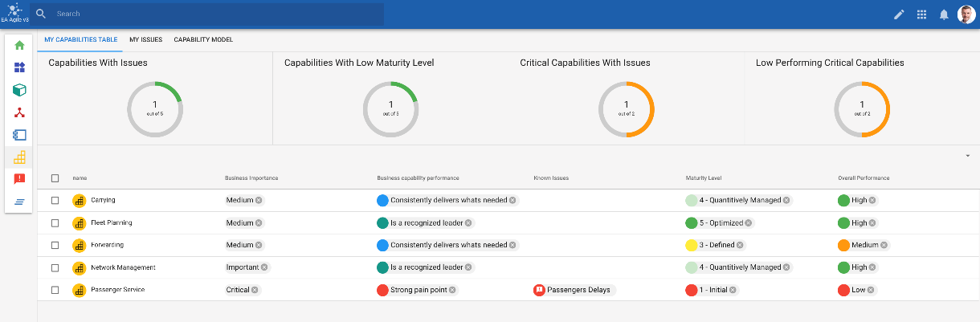Open the Network Management capability
The height and width of the screenshot is (322, 980).
[123, 267]
